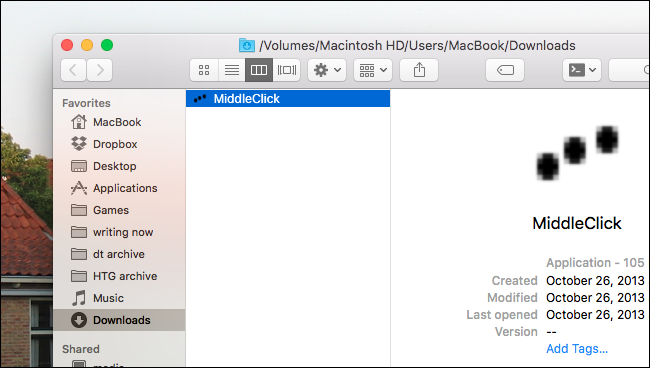Minimize the Finder window with yellow button
Screen dimensions: 650x368
(87, 45)
